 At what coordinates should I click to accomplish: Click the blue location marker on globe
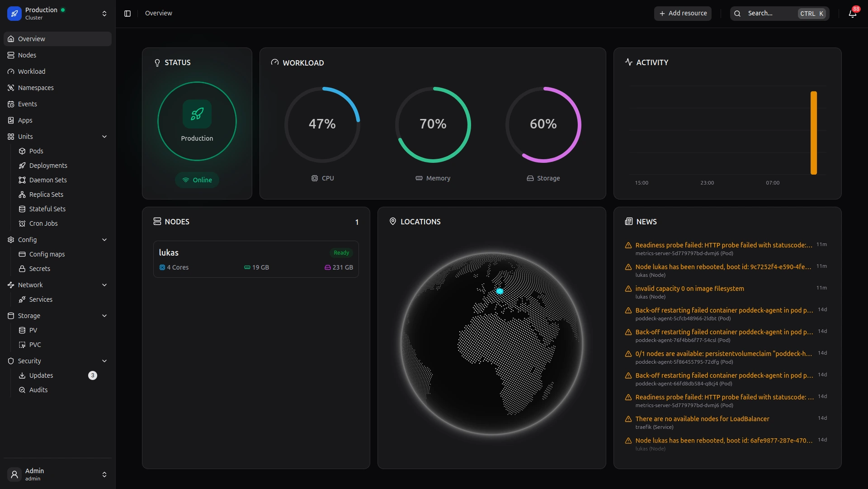500,291
